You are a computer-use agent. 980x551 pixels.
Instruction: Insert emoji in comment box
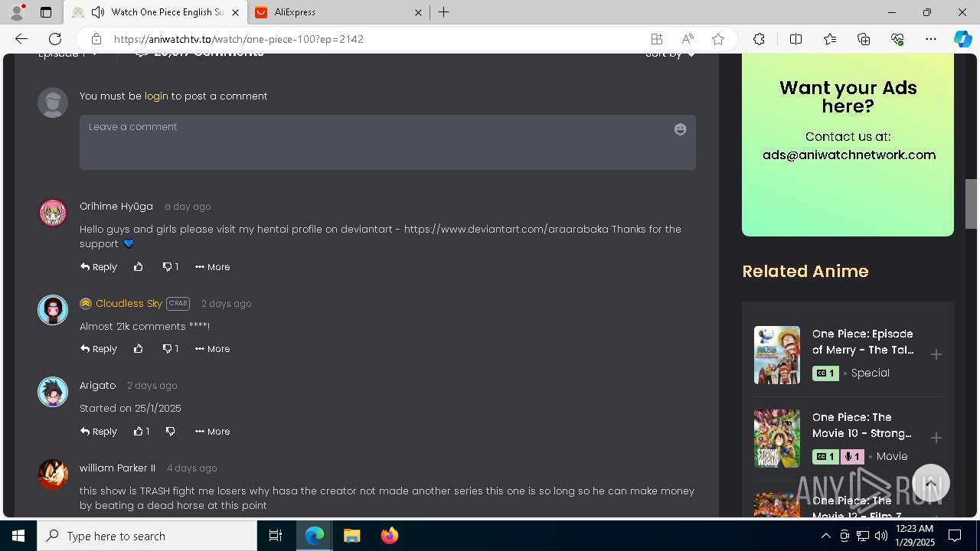click(680, 129)
